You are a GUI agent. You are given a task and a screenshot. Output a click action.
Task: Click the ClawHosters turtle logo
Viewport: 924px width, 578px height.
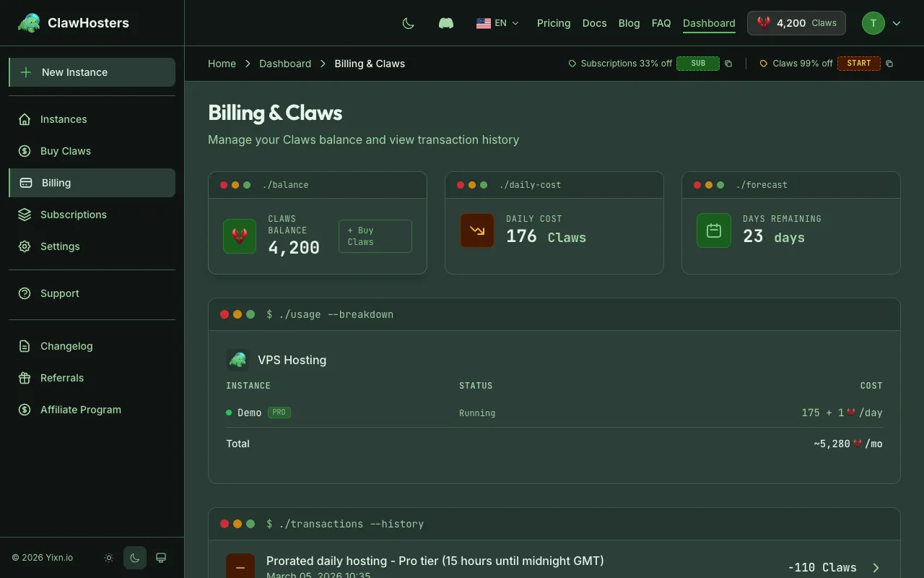tap(29, 22)
